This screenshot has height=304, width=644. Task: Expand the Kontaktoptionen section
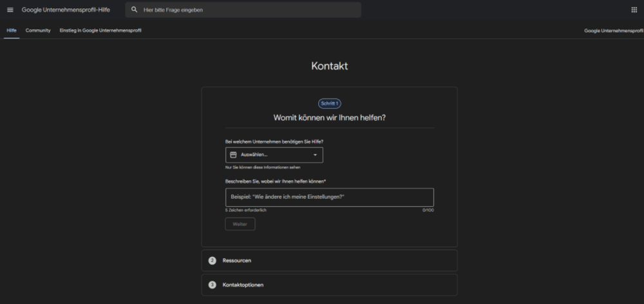pos(329,285)
